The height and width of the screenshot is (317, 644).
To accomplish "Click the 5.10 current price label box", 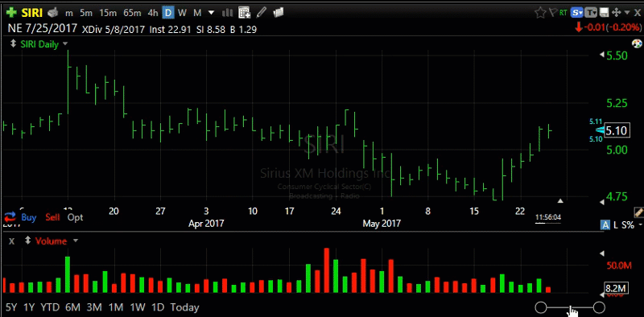I will [617, 131].
